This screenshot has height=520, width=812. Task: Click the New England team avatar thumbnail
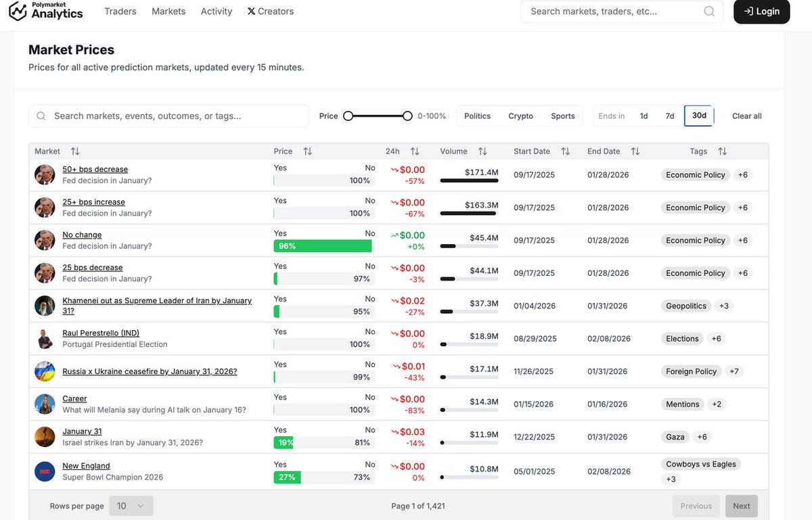[x=45, y=471]
